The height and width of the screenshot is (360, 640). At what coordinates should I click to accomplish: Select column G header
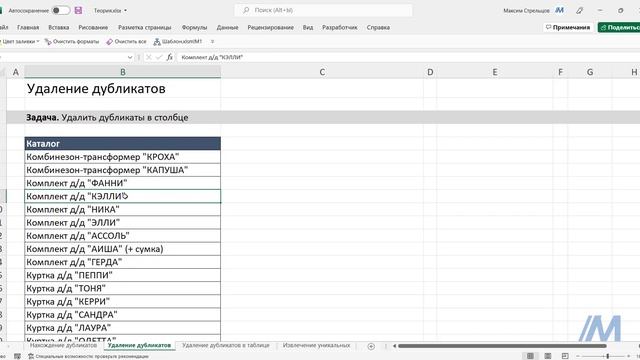(x=590, y=72)
